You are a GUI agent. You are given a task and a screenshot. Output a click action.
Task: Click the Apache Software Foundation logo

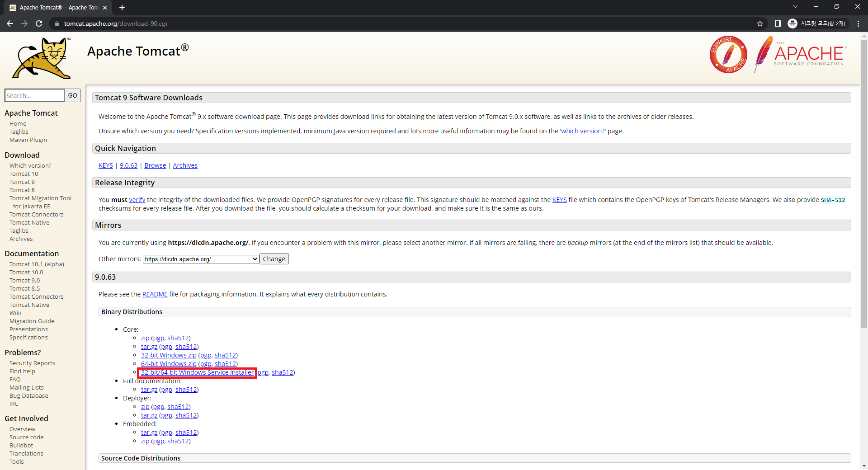(x=800, y=55)
